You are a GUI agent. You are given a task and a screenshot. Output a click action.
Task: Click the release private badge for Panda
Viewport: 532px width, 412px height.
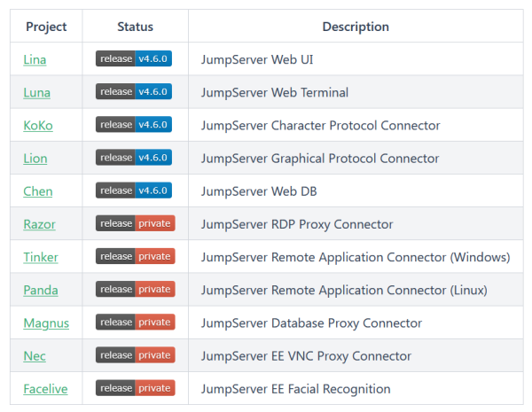[x=136, y=289]
